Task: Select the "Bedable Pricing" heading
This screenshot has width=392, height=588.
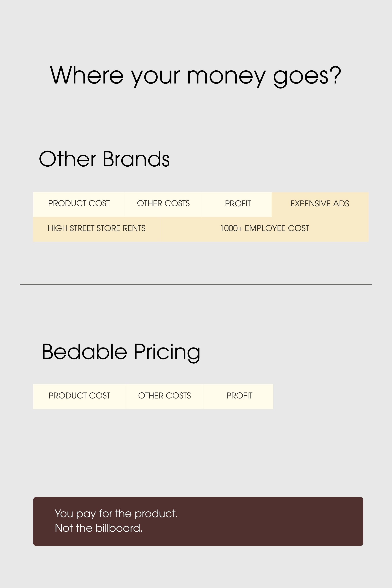Action: [121, 352]
